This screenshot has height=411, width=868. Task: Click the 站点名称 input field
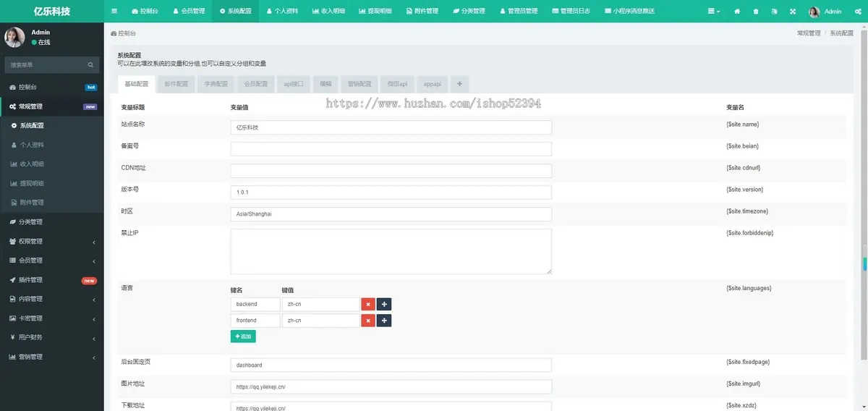click(391, 127)
